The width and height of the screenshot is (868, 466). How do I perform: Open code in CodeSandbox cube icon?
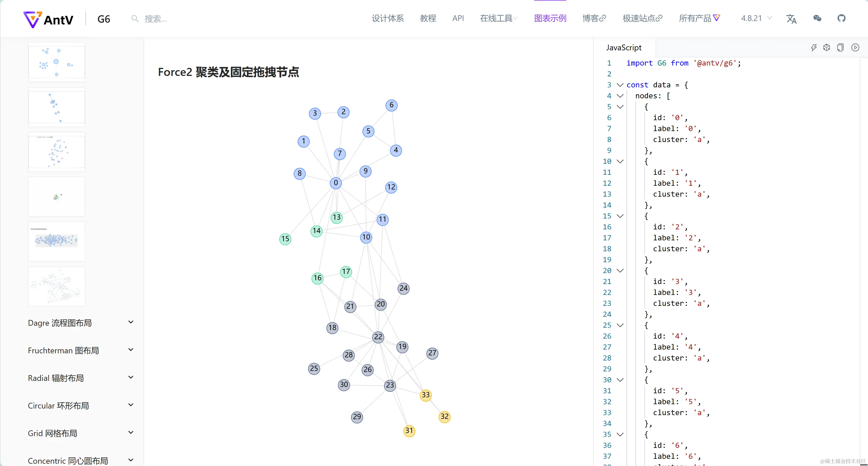[827, 47]
